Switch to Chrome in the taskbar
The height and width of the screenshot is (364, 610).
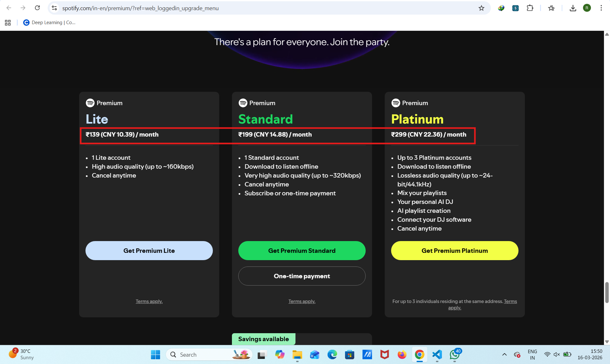click(x=419, y=354)
